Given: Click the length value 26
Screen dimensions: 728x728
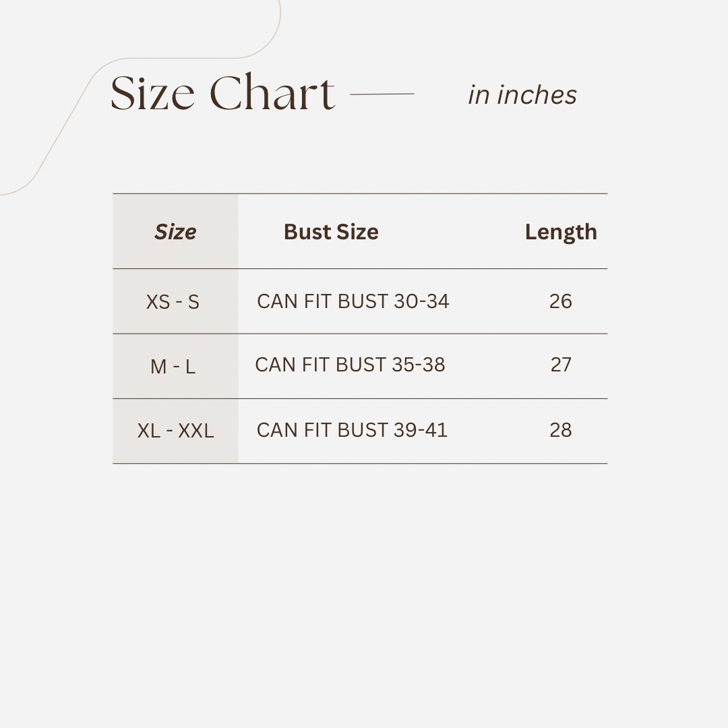Looking at the screenshot, I should coord(561,301).
